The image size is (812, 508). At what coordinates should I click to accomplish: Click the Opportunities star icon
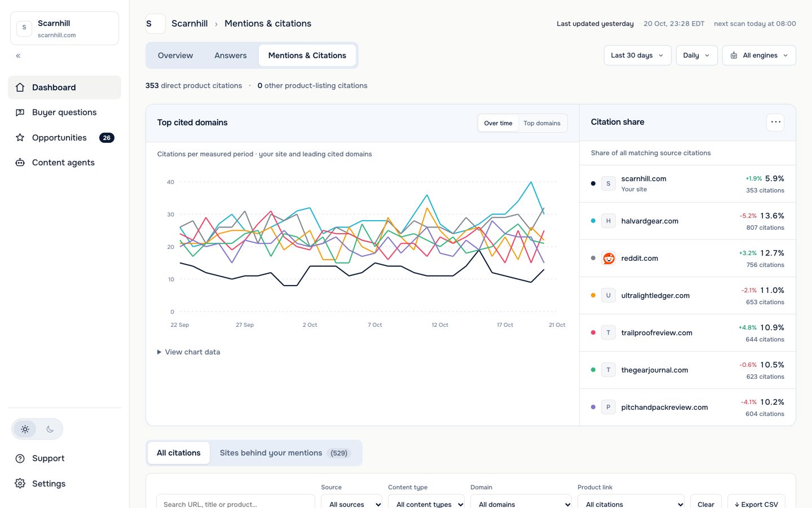point(20,138)
